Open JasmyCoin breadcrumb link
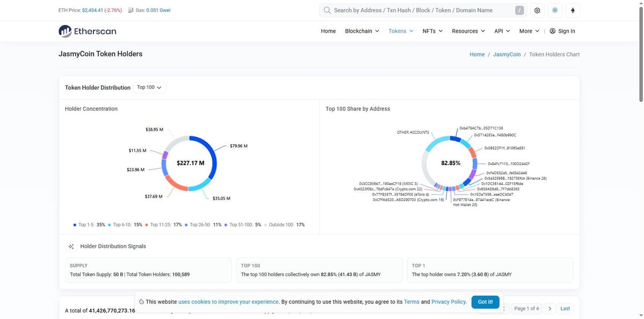 507,54
